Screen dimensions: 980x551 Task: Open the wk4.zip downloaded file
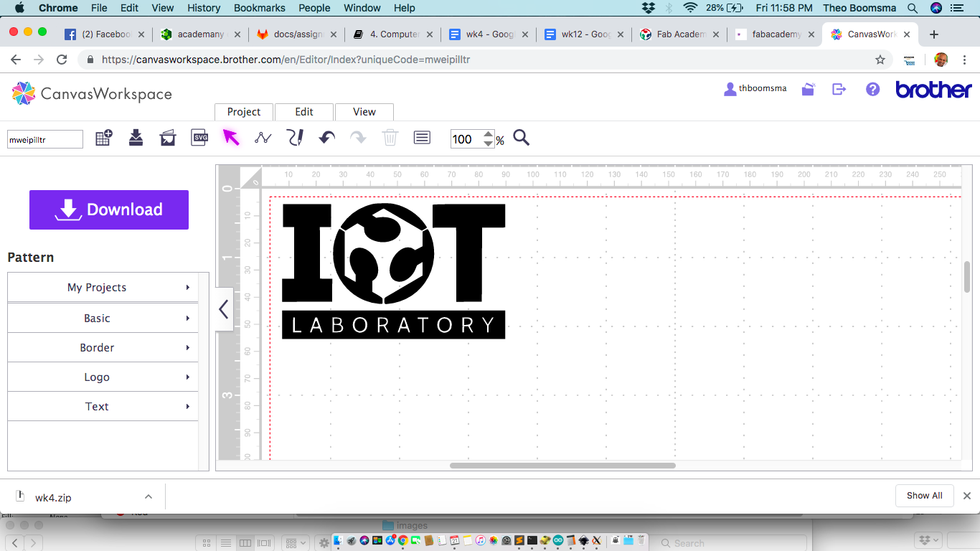tap(53, 497)
